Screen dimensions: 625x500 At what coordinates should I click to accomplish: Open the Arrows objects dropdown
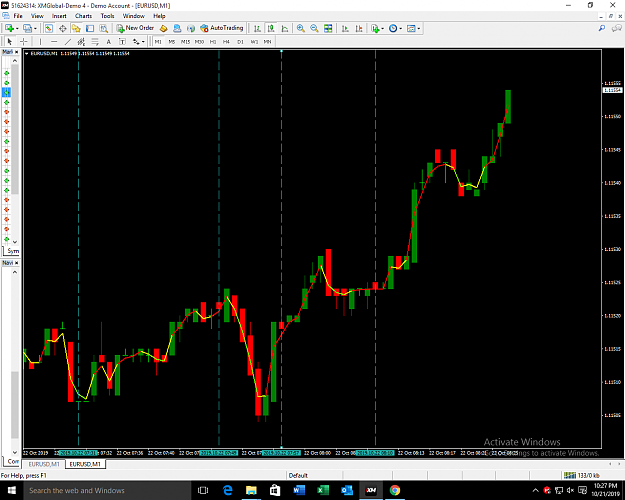139,41
